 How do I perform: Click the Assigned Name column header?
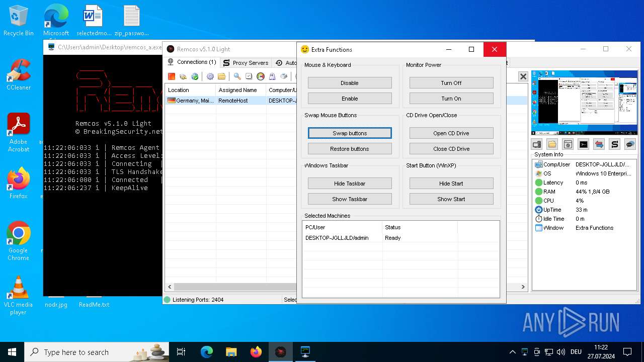[241, 90]
